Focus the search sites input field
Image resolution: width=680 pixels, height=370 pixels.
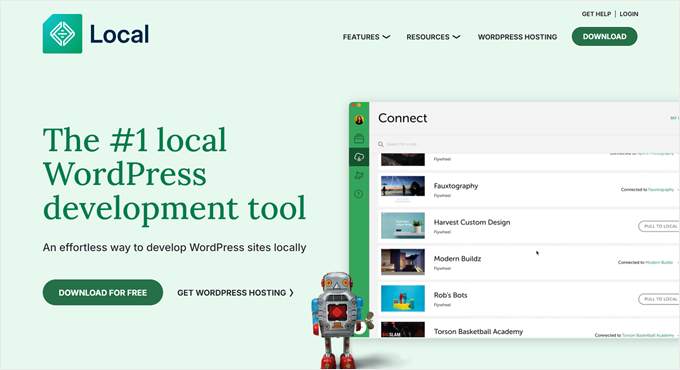525,144
